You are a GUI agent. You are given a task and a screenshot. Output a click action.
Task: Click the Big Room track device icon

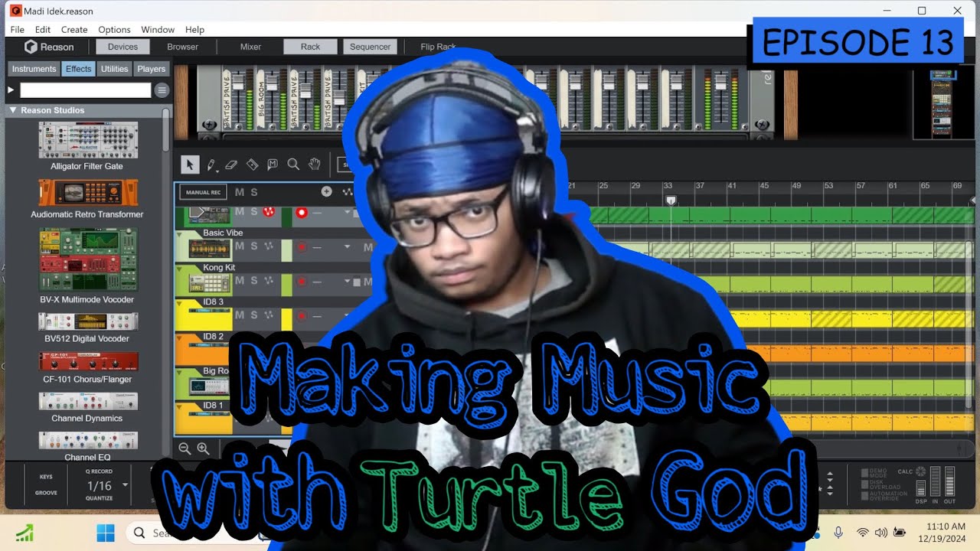coord(209,386)
